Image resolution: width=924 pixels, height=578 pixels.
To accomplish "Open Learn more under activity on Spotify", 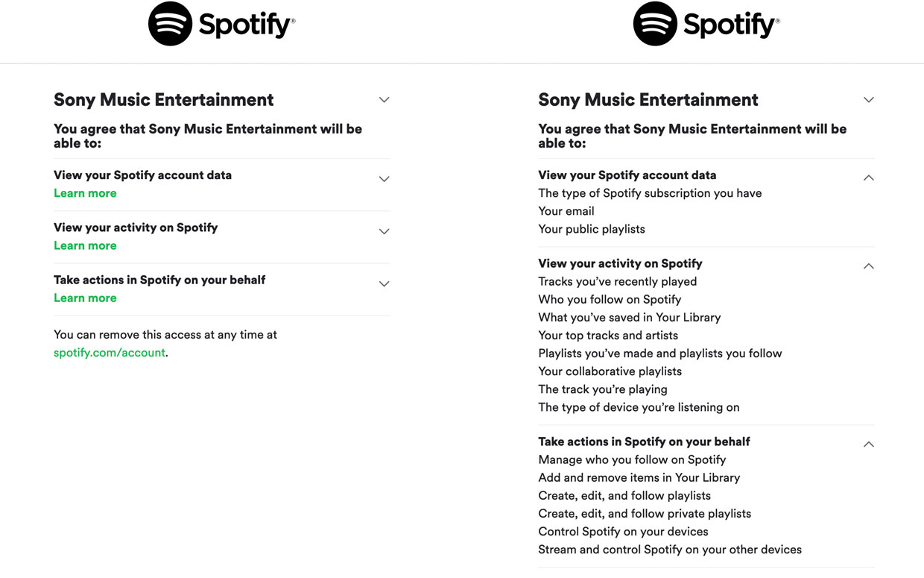I will [x=85, y=245].
